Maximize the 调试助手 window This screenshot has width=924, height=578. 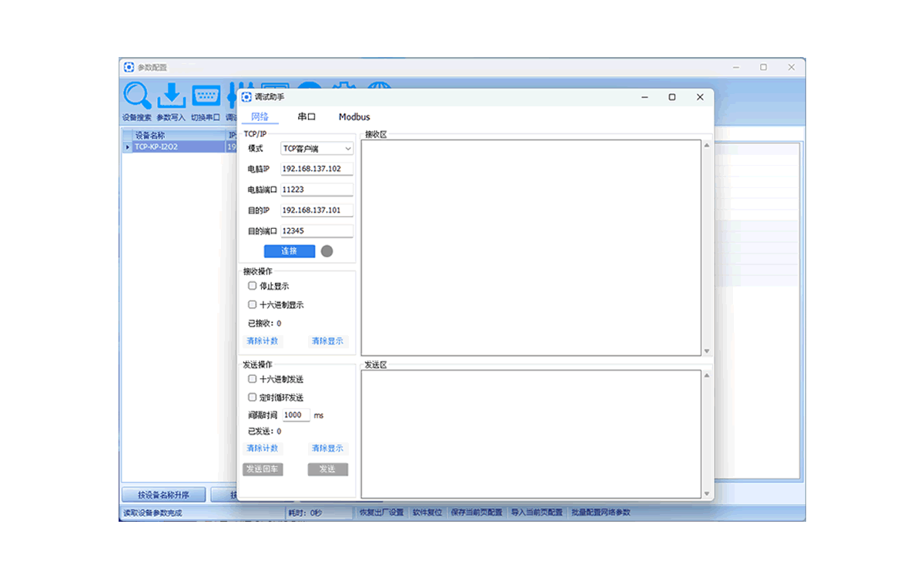click(672, 97)
